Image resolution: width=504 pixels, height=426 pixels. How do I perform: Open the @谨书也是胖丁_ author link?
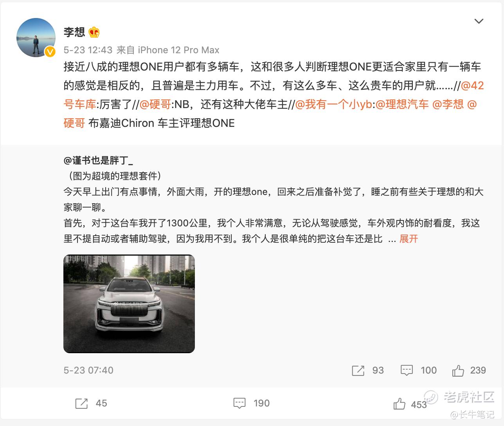pyautogui.click(x=98, y=160)
